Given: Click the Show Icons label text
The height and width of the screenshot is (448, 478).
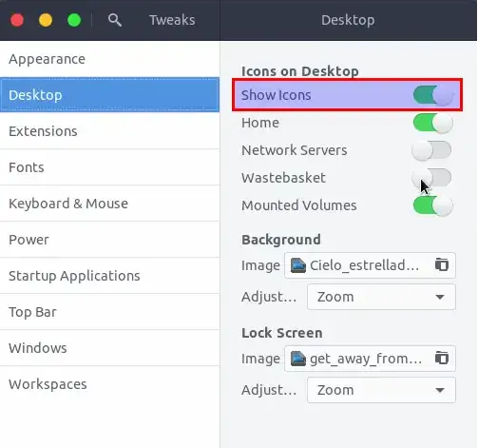Looking at the screenshot, I should [277, 95].
